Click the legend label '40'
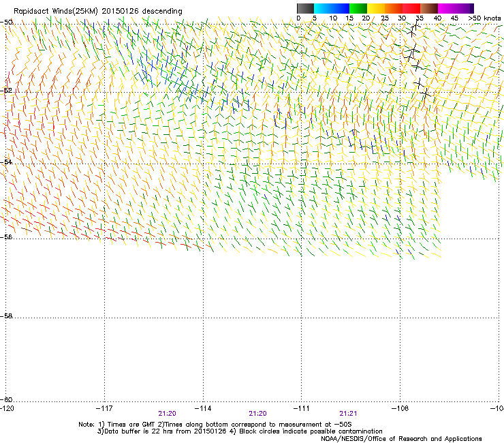The image size is (504, 443). (437, 18)
